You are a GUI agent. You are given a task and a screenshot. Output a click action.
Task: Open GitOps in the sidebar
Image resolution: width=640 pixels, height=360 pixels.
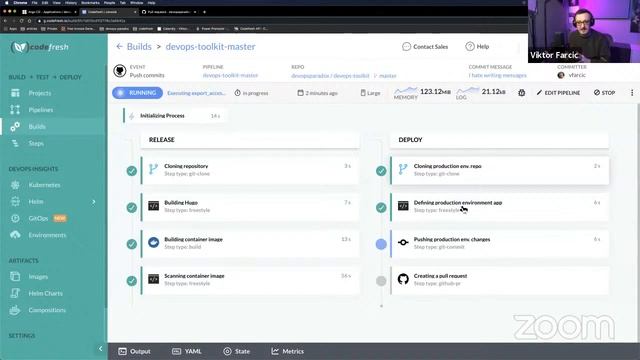38,218
